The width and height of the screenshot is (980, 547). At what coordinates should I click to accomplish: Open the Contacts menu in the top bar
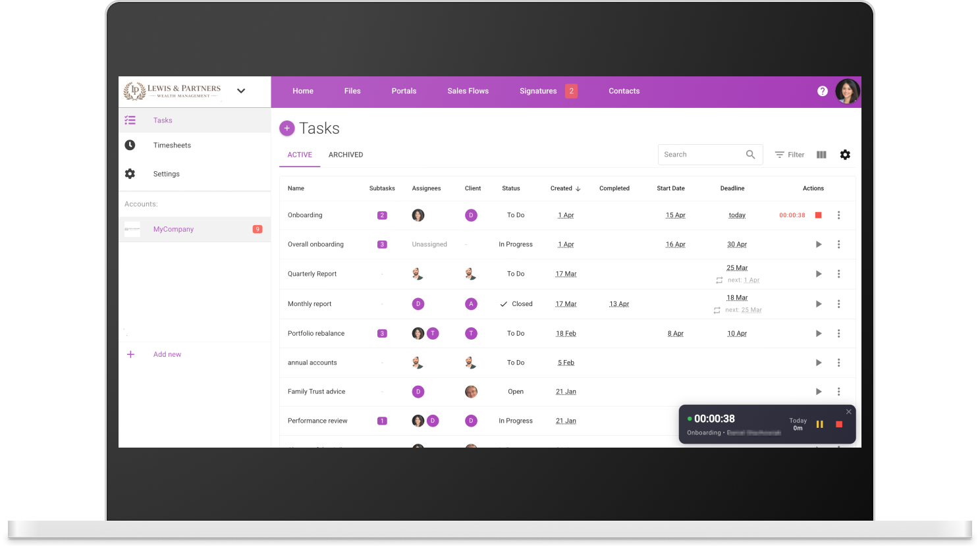(x=624, y=91)
